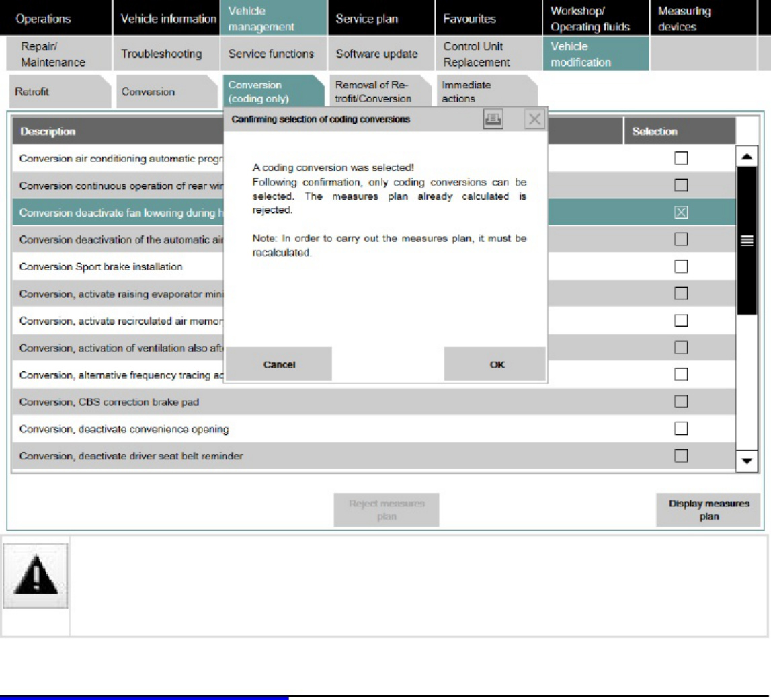Open Workshop/Operating fluids tab

coord(596,18)
